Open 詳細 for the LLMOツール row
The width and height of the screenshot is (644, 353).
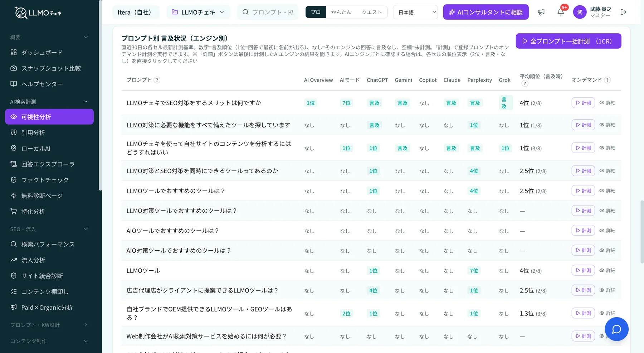coord(608,270)
